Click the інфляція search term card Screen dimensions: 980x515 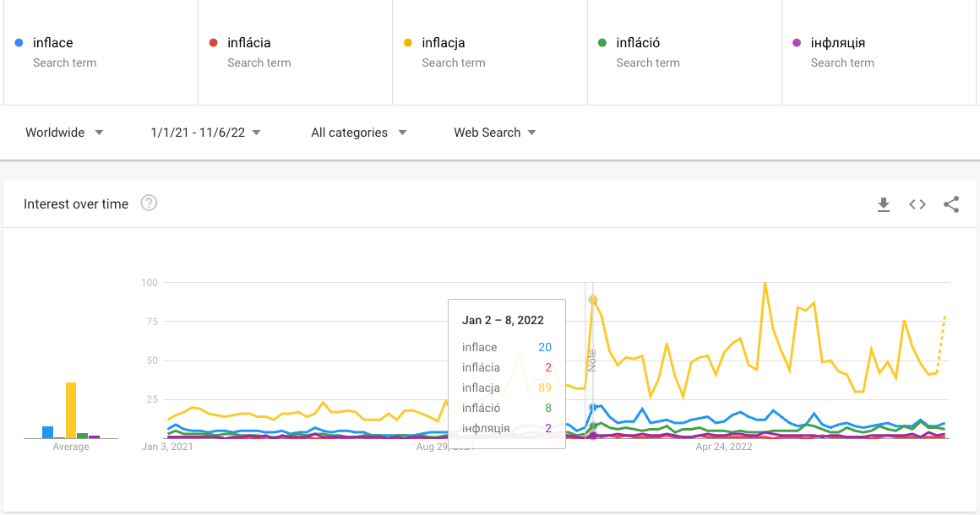(x=879, y=52)
